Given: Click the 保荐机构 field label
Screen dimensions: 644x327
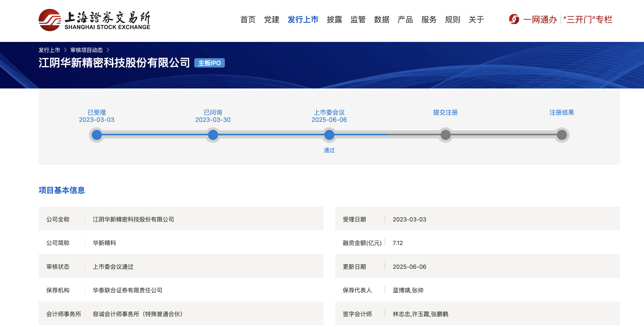Looking at the screenshot, I should click(x=58, y=290).
